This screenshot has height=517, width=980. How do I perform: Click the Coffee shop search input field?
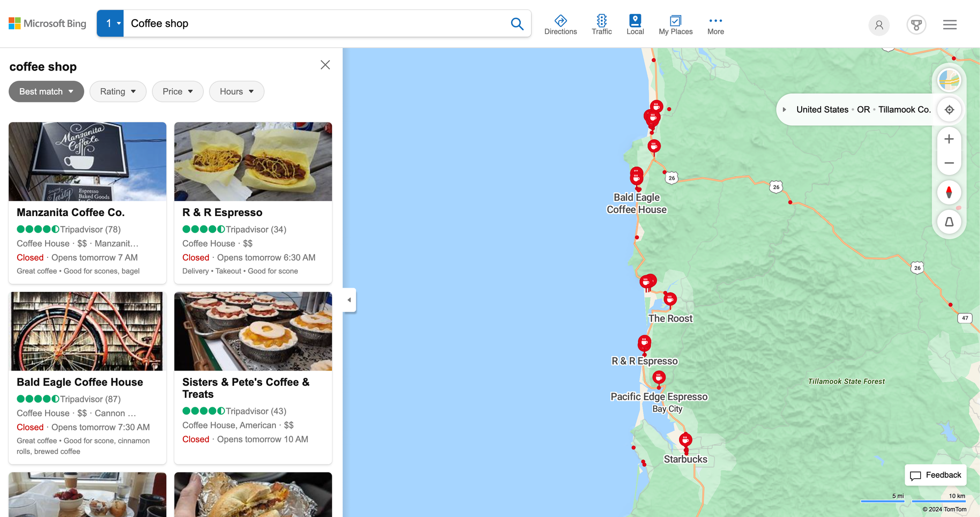pos(316,24)
